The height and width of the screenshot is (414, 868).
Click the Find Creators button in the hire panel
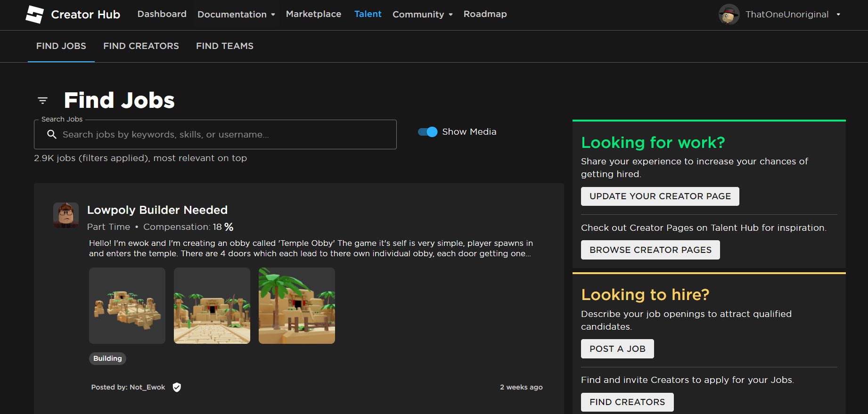pos(627,402)
